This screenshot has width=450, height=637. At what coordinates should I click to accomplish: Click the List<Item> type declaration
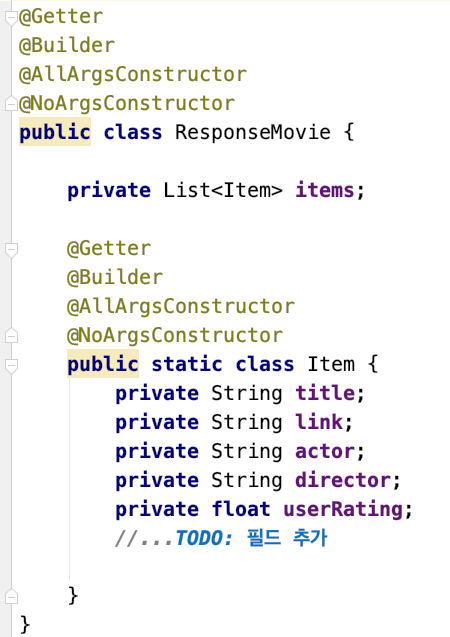[223, 190]
